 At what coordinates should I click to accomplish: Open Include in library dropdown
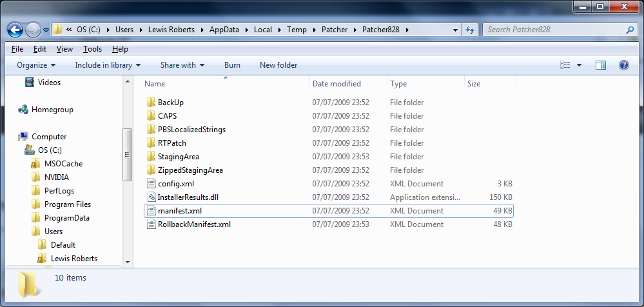pyautogui.click(x=108, y=65)
